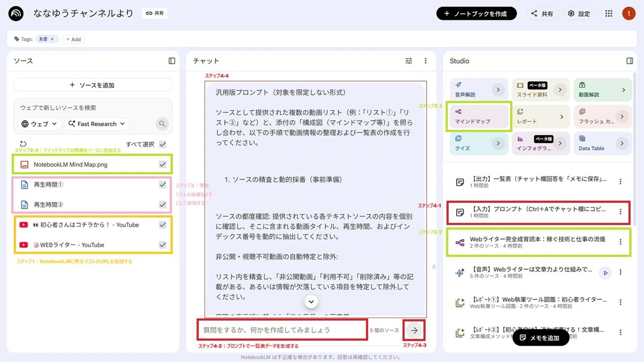Screen dimensions: 644x362
Task: Open chat panel three-dot menu
Action: coord(426,61)
